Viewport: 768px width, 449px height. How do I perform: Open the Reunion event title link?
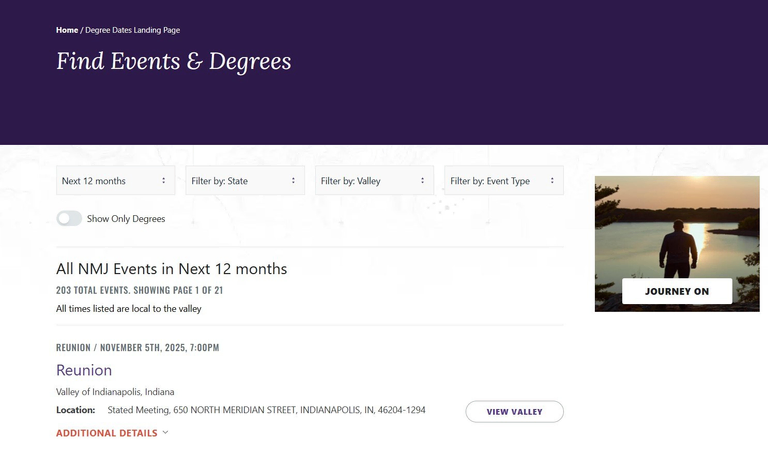(x=84, y=370)
